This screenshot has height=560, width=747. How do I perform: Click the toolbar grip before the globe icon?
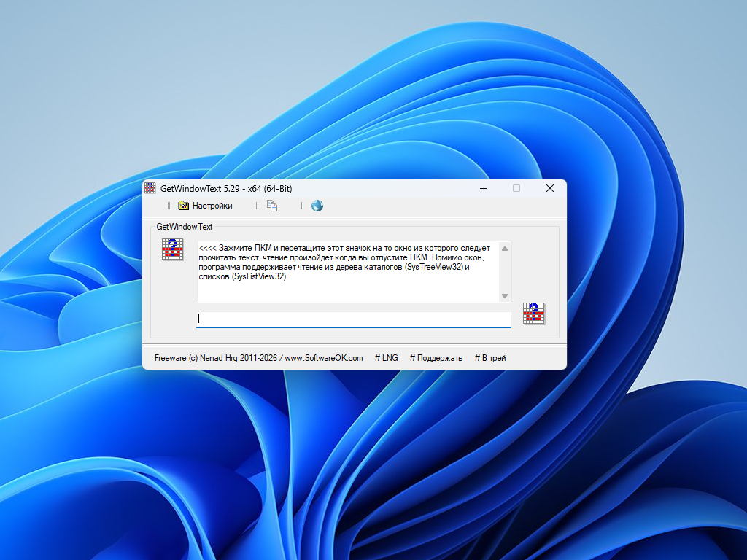pyautogui.click(x=302, y=206)
